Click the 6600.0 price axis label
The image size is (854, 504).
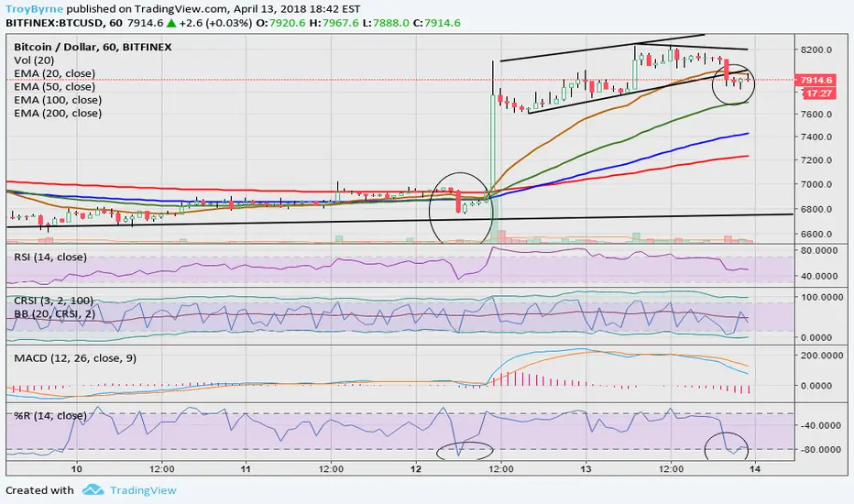click(816, 235)
